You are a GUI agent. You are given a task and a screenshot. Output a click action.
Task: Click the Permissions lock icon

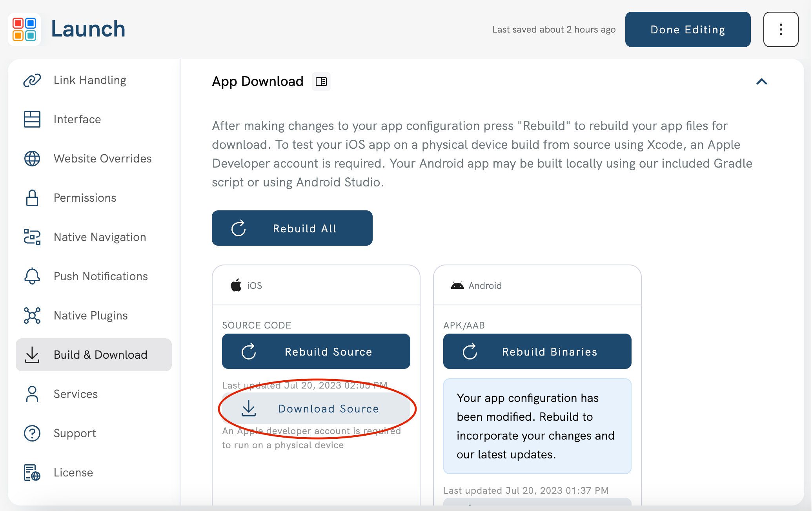(x=32, y=197)
